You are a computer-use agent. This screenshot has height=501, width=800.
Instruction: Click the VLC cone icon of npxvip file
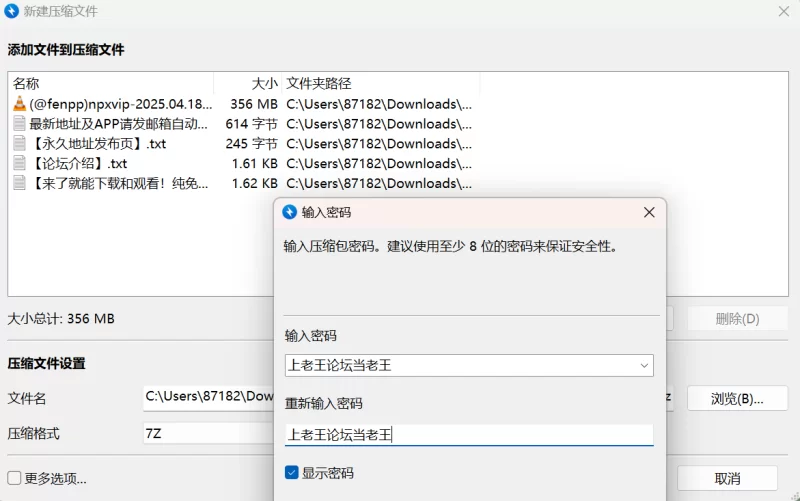pyautogui.click(x=19, y=104)
